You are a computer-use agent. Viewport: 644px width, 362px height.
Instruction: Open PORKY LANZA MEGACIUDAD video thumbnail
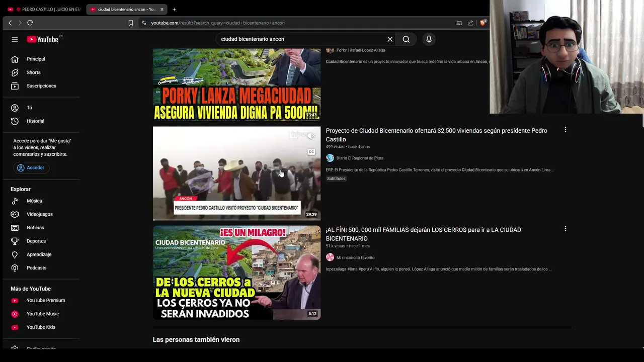(236, 84)
